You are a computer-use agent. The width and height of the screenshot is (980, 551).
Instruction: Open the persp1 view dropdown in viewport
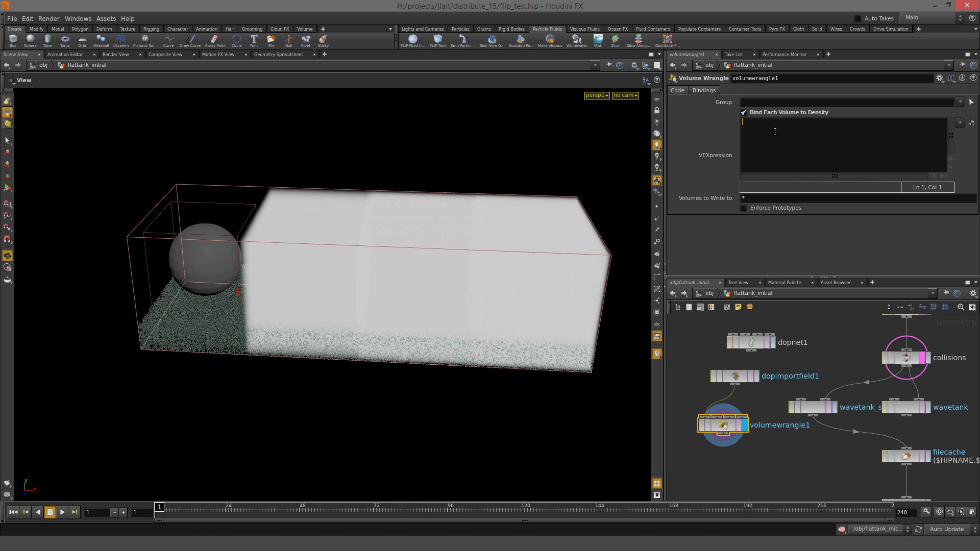tap(596, 95)
